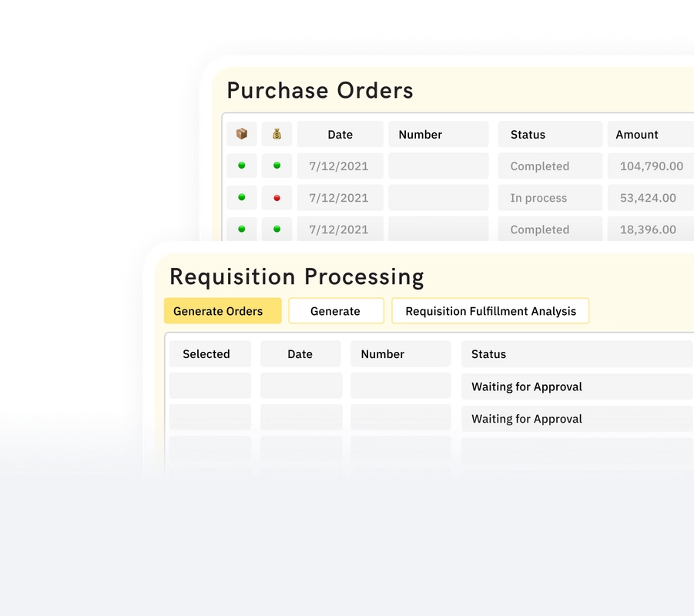Toggle selection for the first Waiting for Approval row
Image resolution: width=694 pixels, height=616 pixels.
210,386
